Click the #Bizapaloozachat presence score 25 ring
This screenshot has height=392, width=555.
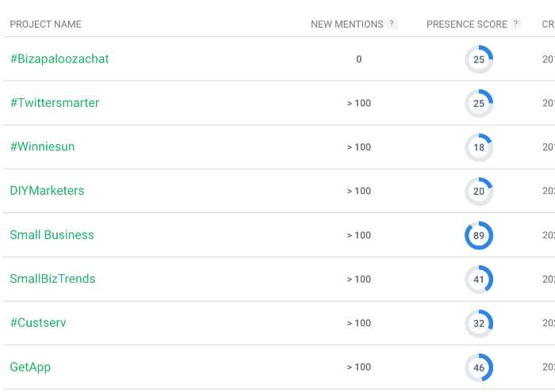pyautogui.click(x=479, y=59)
